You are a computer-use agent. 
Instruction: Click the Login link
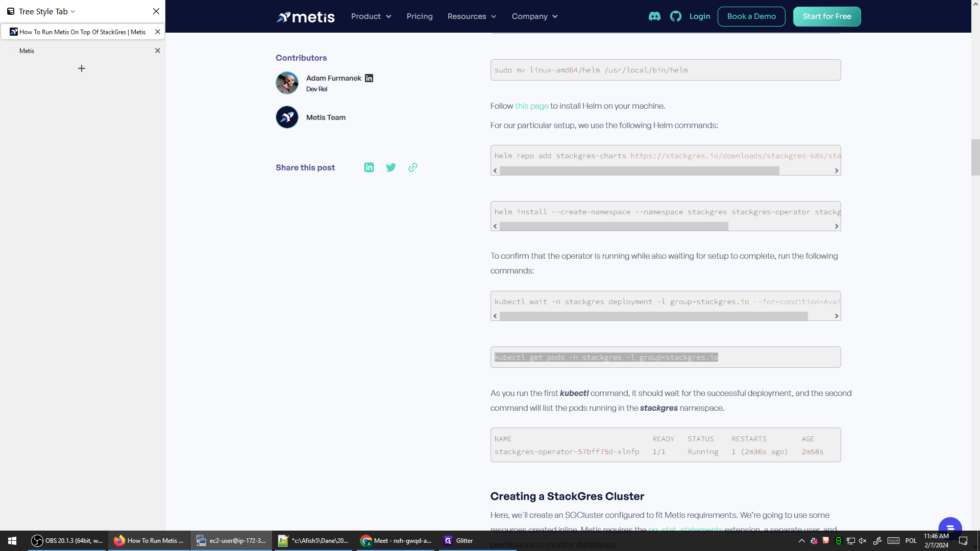point(700,16)
